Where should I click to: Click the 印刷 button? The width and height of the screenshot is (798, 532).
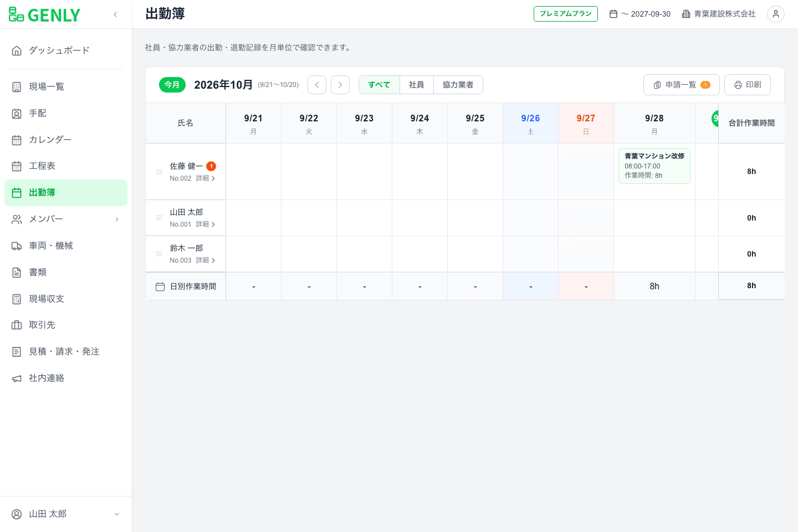748,85
